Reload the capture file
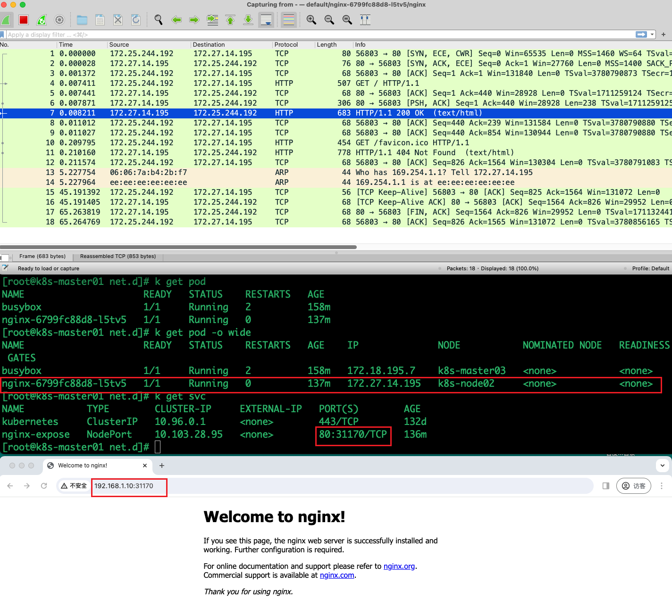The height and width of the screenshot is (616, 672). (136, 20)
